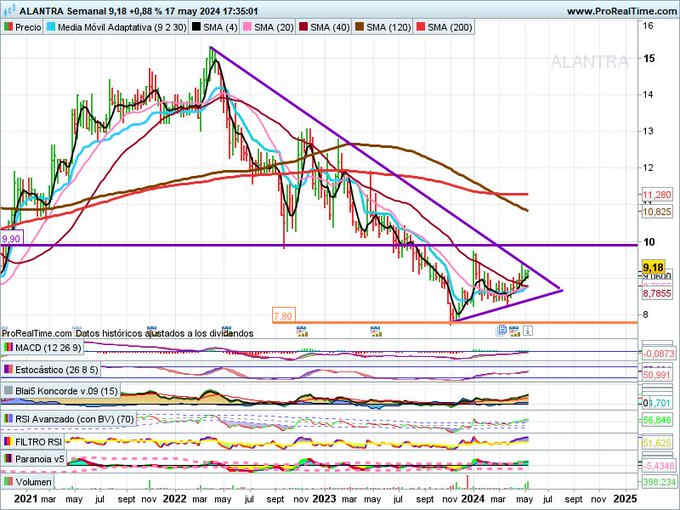Select the SMA (20) legend label
680x510 pixels.
[274, 27]
